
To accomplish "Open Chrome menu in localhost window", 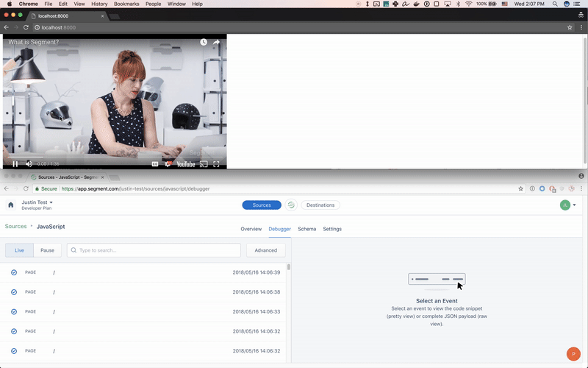I will [x=581, y=27].
